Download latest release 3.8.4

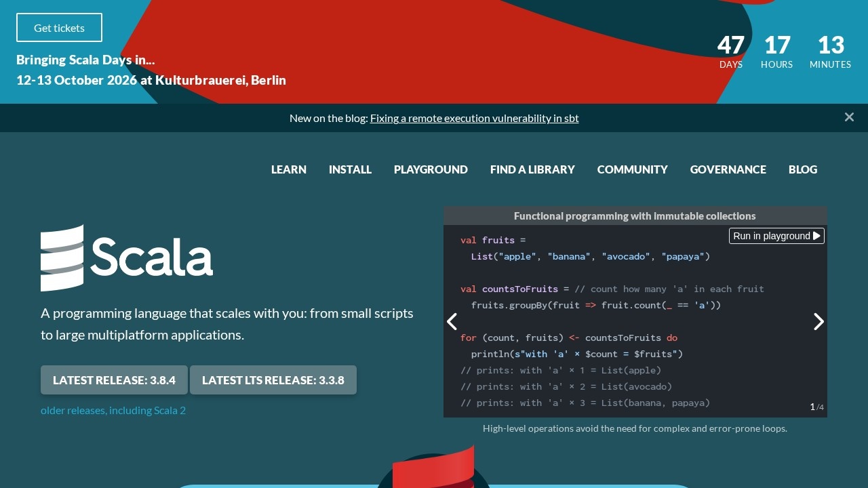point(114,380)
